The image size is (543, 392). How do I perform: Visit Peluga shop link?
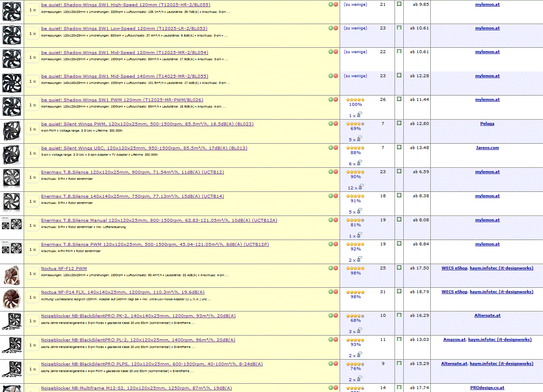coord(487,124)
